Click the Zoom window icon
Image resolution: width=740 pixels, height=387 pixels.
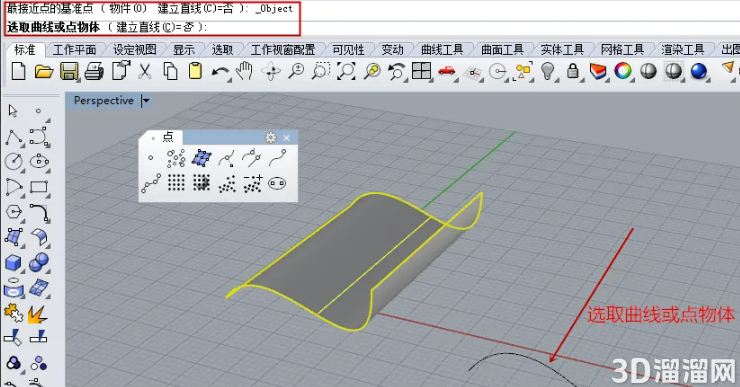tap(321, 72)
